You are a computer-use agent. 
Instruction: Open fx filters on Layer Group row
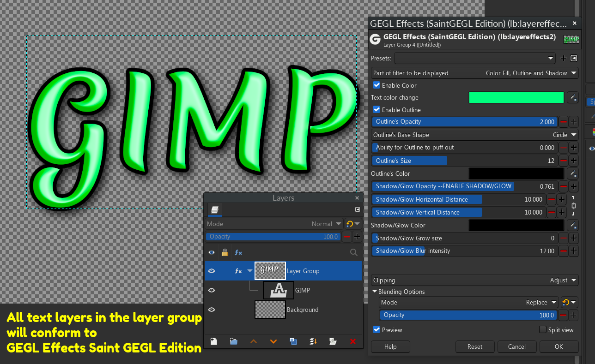(x=238, y=271)
